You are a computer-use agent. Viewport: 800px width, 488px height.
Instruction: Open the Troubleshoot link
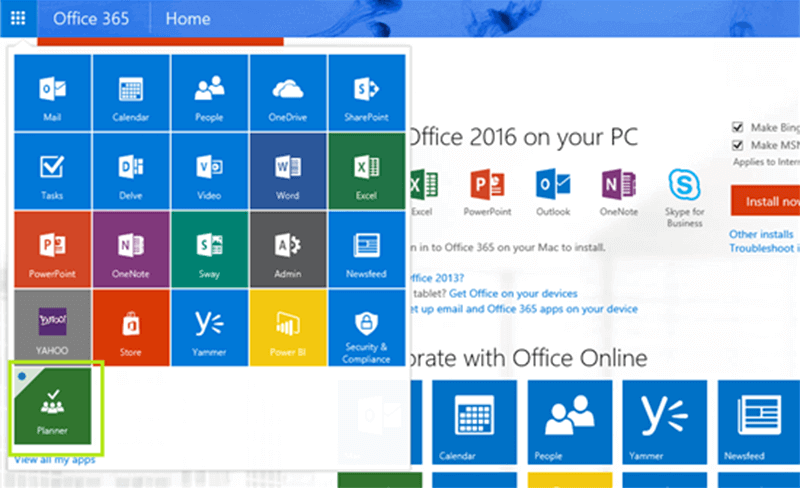tap(764, 248)
